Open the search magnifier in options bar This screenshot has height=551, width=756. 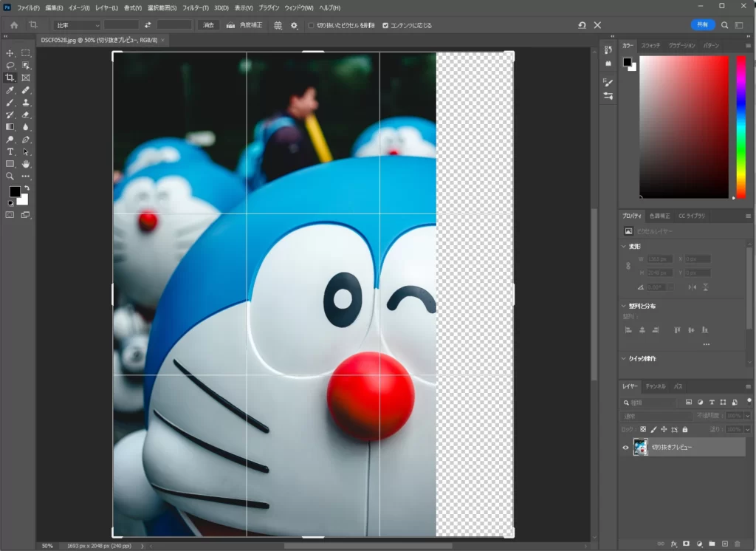(x=725, y=25)
